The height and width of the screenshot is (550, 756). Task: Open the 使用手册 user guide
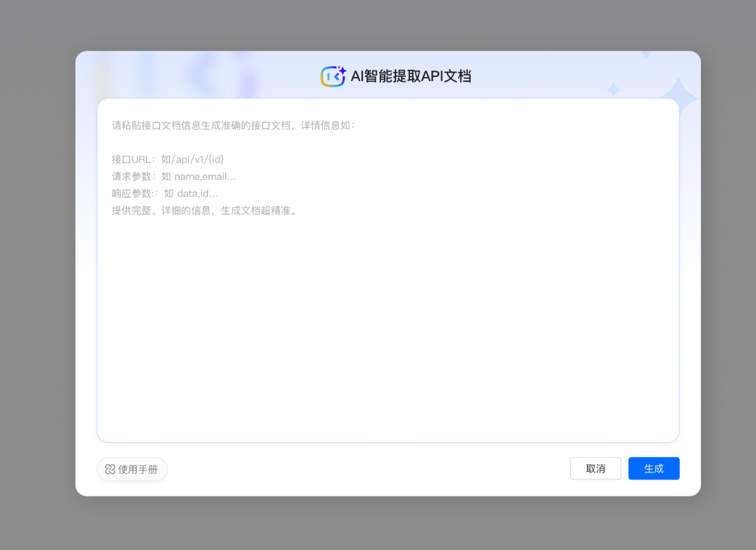132,469
